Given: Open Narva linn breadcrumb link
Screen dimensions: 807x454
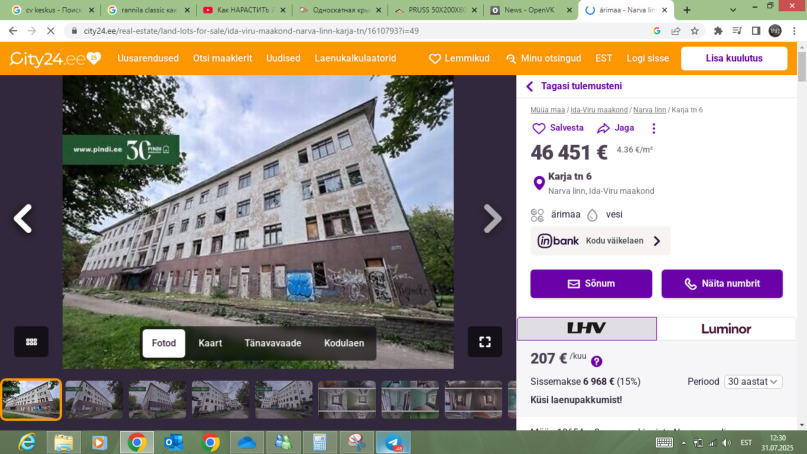Looking at the screenshot, I should [x=650, y=110].
